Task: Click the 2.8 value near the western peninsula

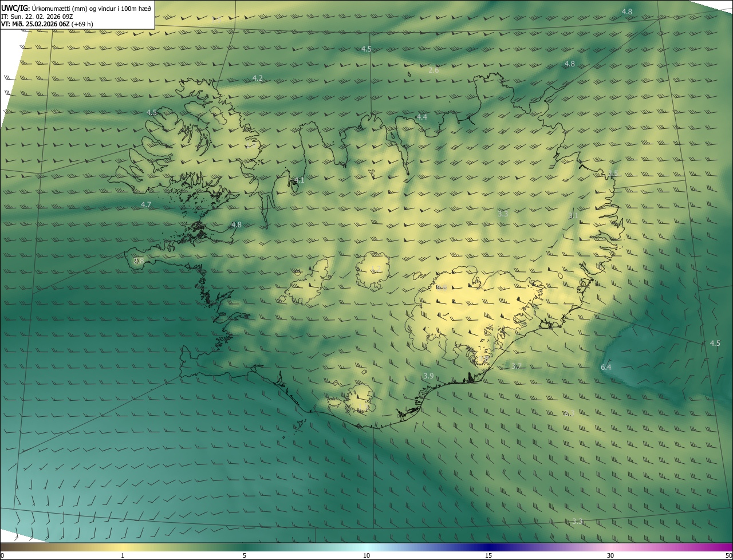Action: pyautogui.click(x=139, y=261)
